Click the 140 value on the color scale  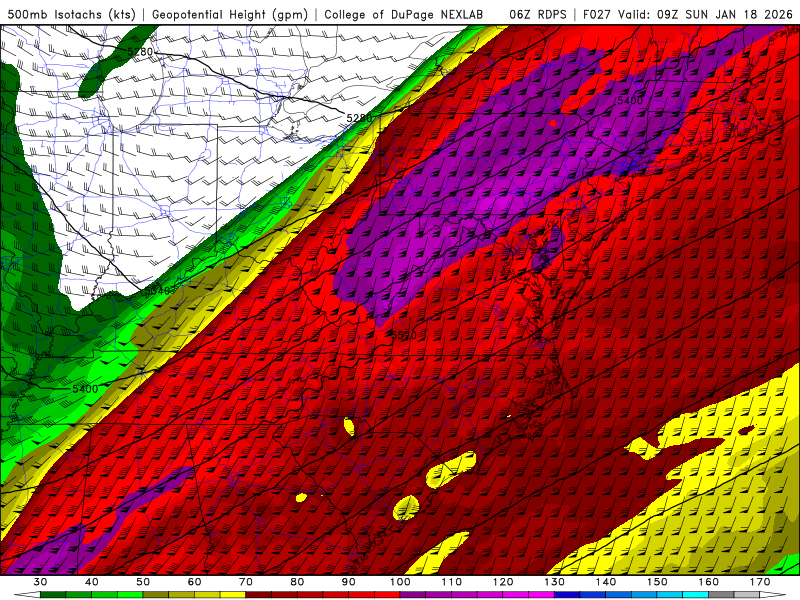(x=606, y=582)
